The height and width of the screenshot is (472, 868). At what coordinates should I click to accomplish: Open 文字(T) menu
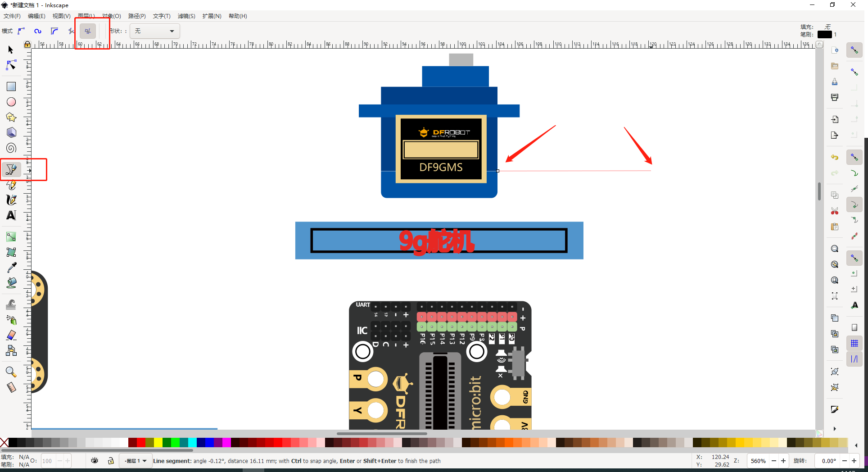(162, 16)
